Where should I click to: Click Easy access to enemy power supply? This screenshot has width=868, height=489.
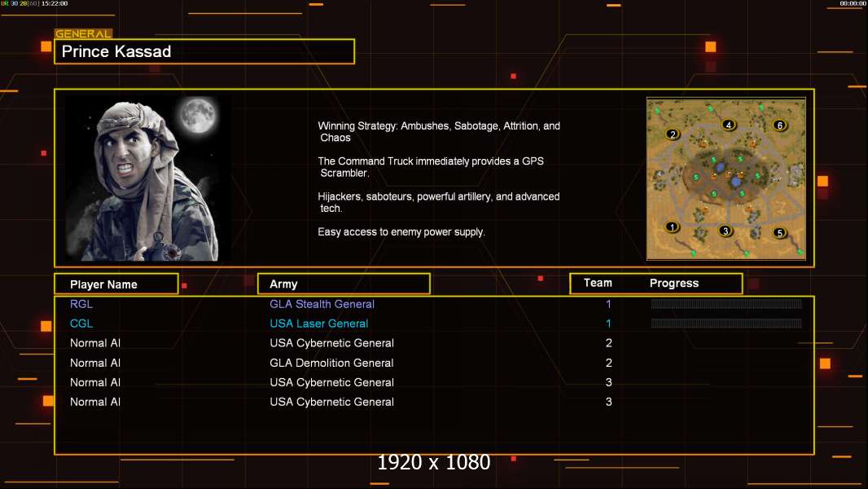(x=401, y=232)
